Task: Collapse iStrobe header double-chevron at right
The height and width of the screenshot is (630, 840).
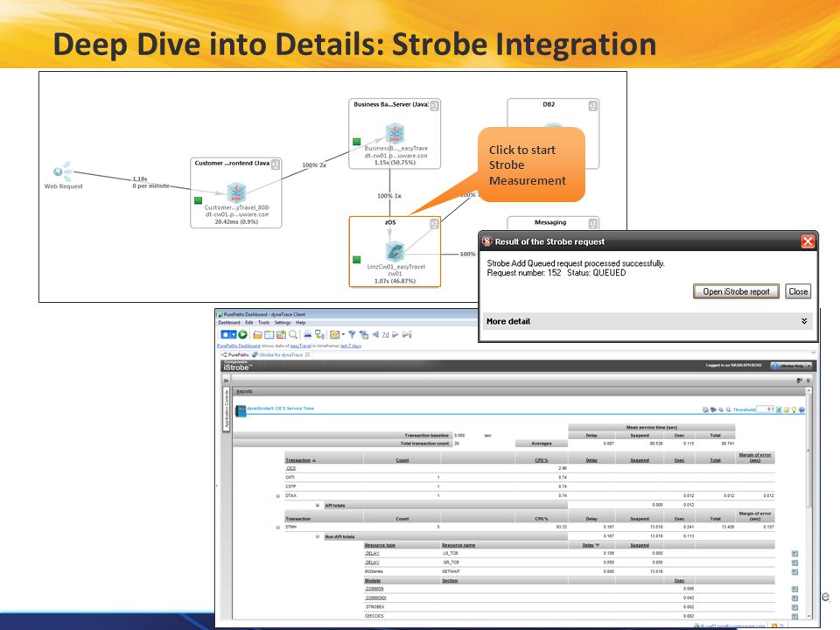Action: point(808,381)
